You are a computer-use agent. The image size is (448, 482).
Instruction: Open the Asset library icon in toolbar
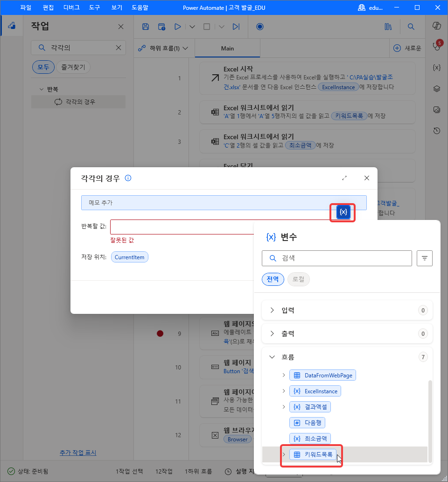388,27
